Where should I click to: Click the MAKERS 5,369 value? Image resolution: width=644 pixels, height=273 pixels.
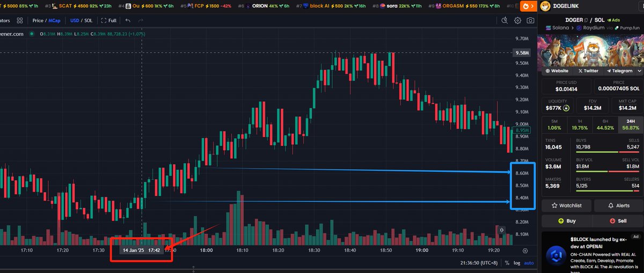(x=552, y=186)
